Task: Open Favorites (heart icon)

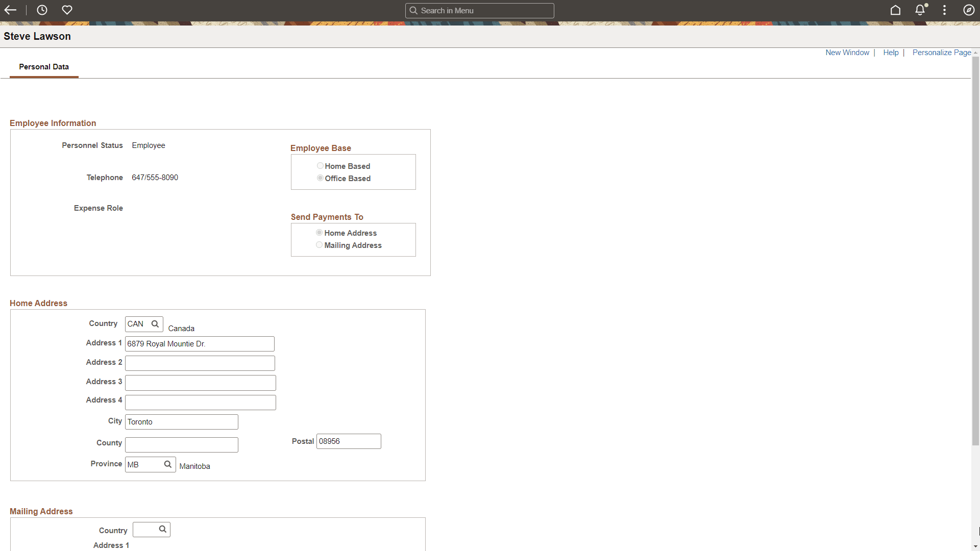Action: [x=67, y=10]
